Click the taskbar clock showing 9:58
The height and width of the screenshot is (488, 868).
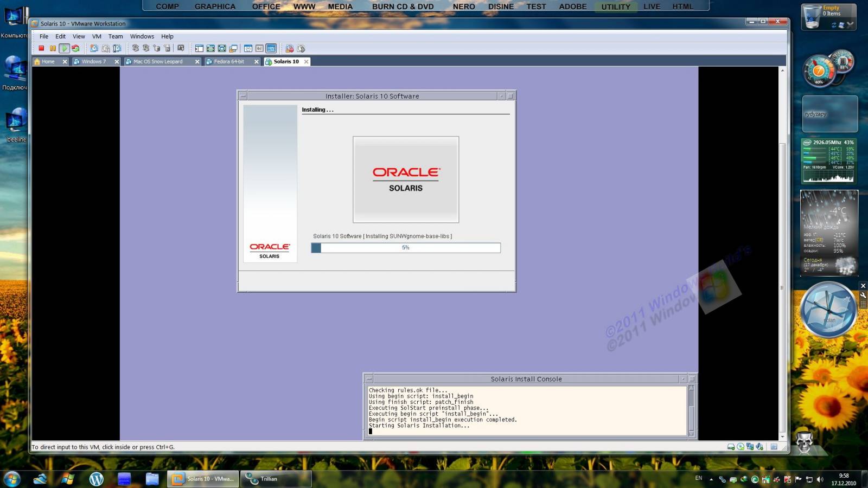tap(844, 479)
